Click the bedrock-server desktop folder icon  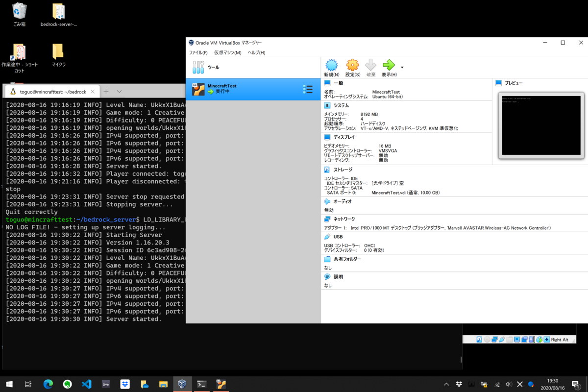point(58,15)
